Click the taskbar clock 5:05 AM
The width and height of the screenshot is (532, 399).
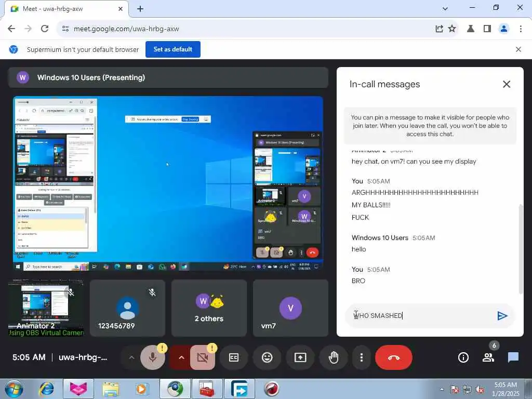point(506,385)
